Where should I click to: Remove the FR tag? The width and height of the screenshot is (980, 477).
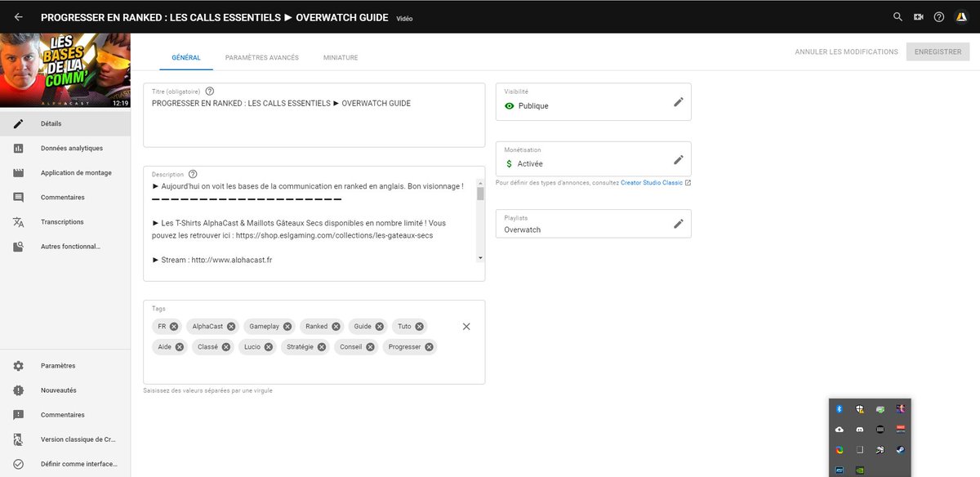[x=174, y=327]
